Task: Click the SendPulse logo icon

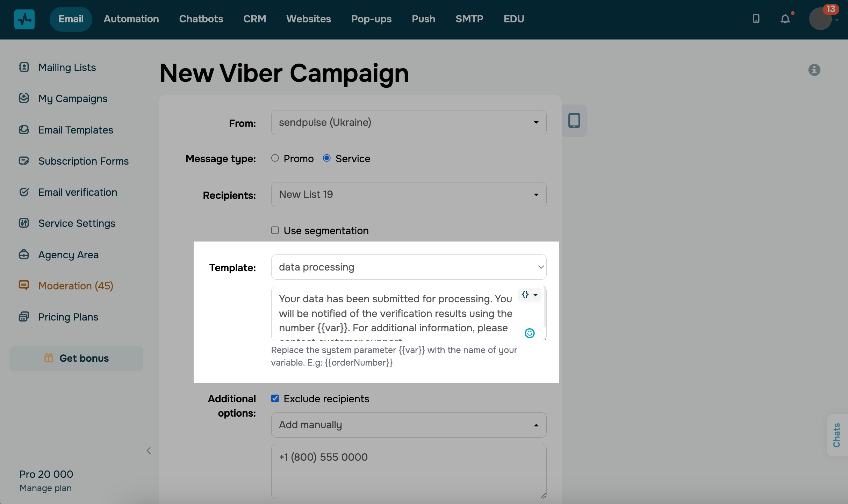Action: click(x=24, y=19)
